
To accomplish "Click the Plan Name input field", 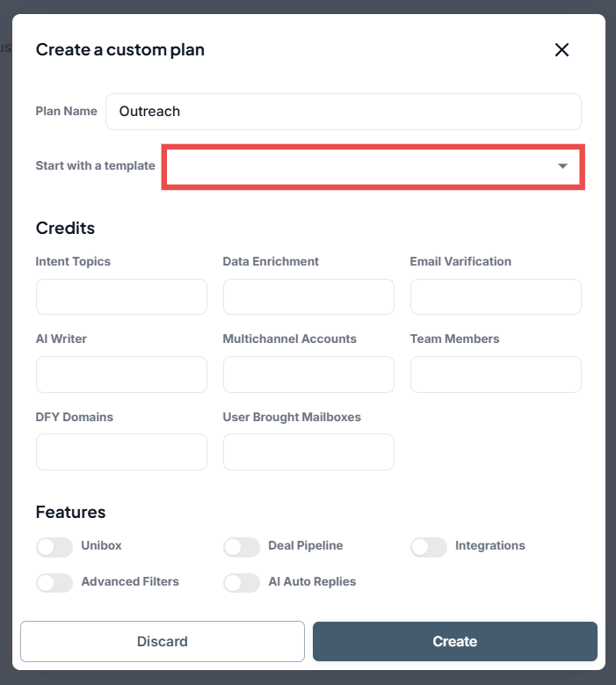I will (343, 112).
